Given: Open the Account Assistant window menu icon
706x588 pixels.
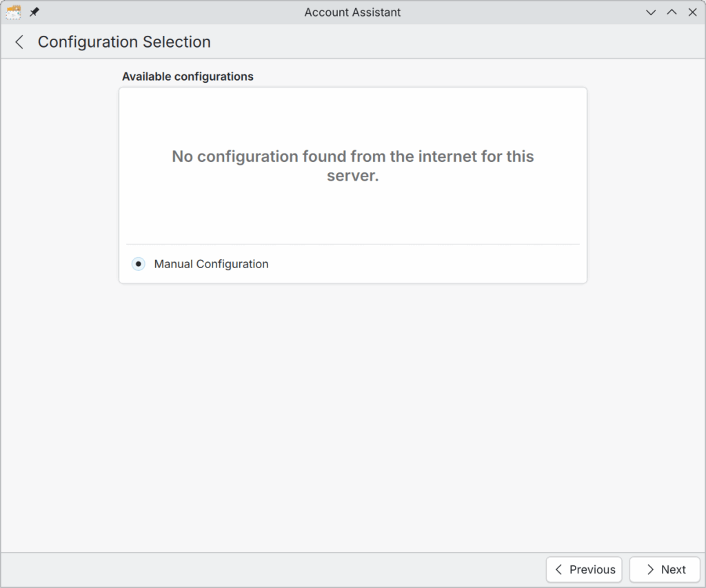Looking at the screenshot, I should [13, 12].
